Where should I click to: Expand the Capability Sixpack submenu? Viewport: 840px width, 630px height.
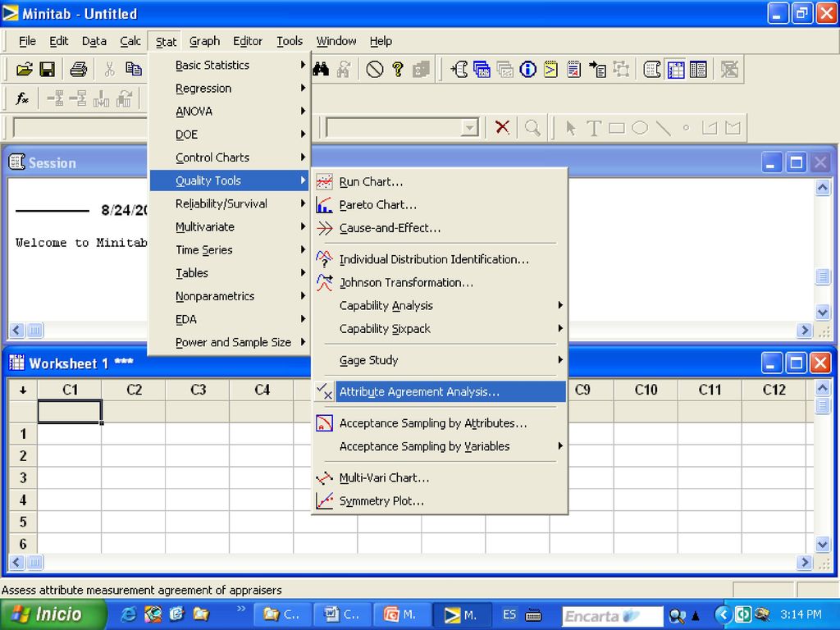coord(439,329)
